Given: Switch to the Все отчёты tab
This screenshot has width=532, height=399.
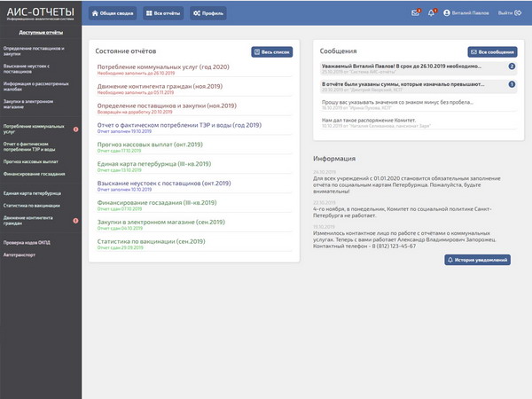Looking at the screenshot, I should (163, 13).
